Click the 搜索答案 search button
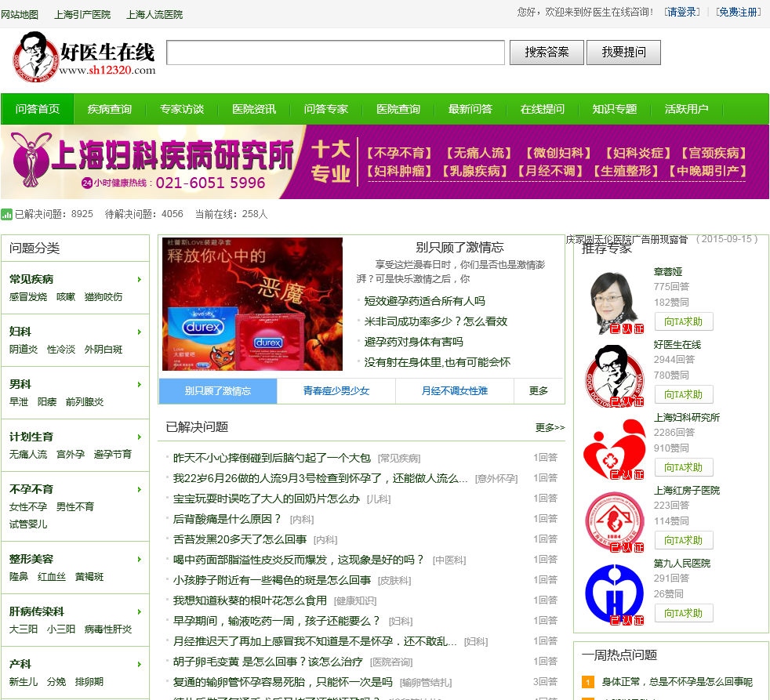The width and height of the screenshot is (770, 700). coord(547,52)
